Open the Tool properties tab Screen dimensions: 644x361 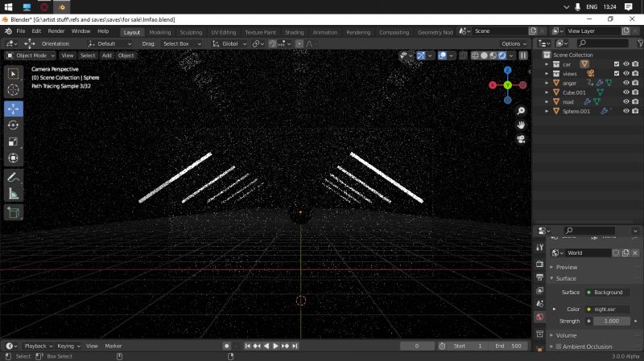point(539,248)
